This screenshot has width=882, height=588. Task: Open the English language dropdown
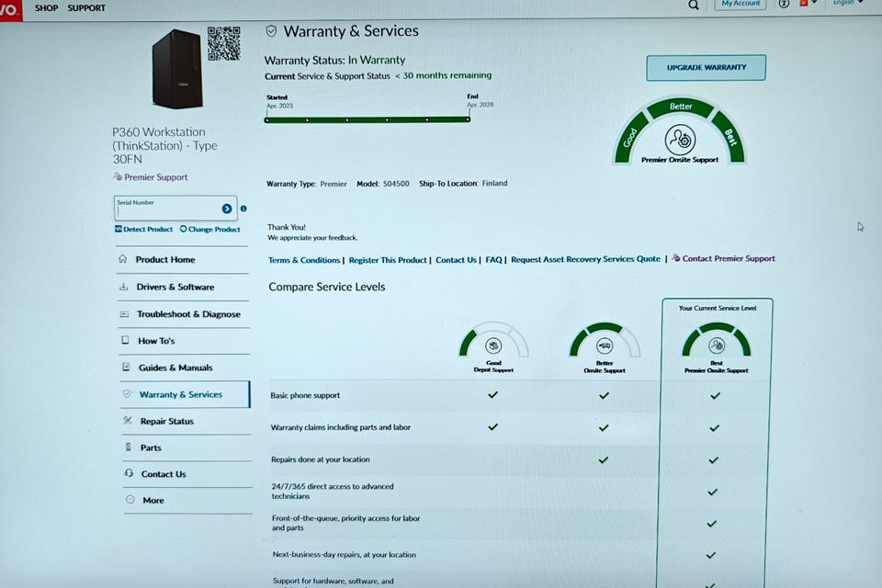tap(847, 3)
